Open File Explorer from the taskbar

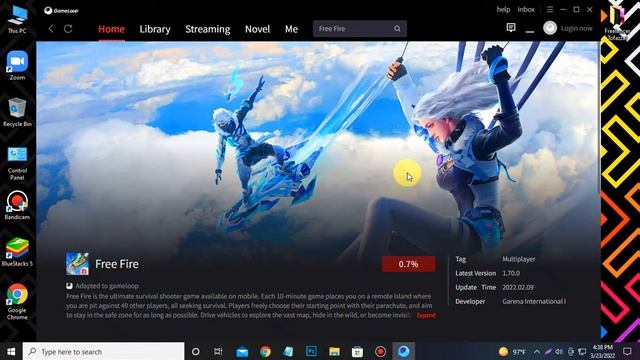[x=334, y=351]
